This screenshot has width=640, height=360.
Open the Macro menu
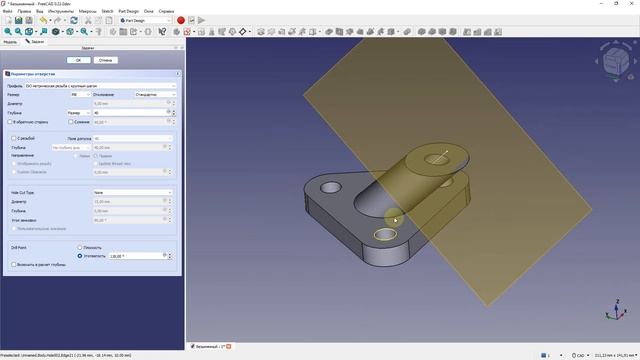click(x=87, y=11)
